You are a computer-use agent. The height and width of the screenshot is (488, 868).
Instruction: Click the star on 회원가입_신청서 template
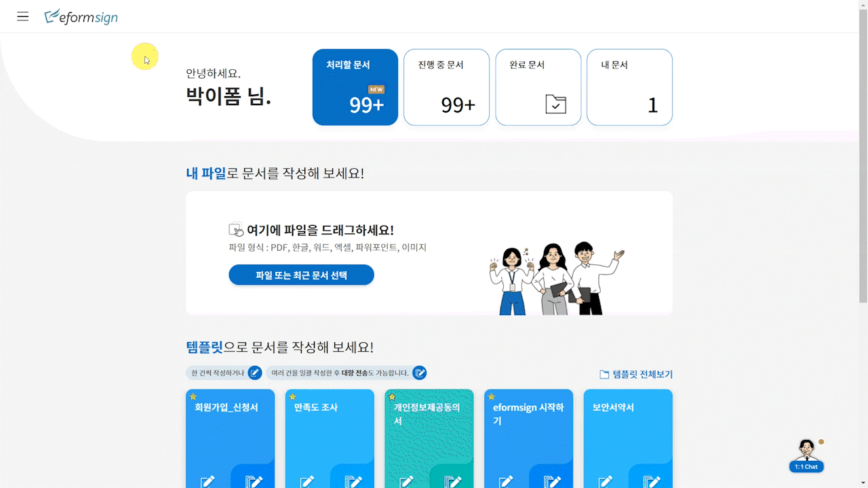tap(193, 396)
